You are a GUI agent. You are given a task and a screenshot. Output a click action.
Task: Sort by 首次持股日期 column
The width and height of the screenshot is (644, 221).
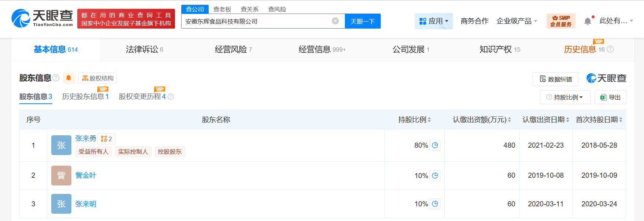coord(621,120)
